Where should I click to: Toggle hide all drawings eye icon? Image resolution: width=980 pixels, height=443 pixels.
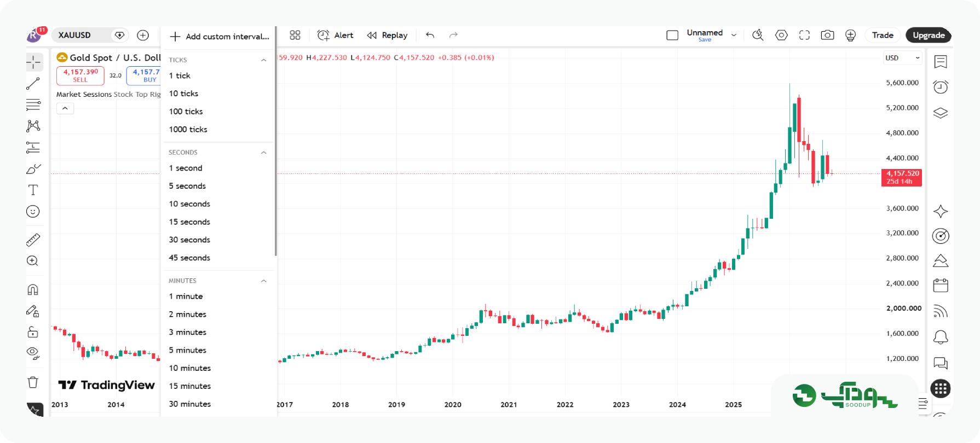(x=33, y=353)
